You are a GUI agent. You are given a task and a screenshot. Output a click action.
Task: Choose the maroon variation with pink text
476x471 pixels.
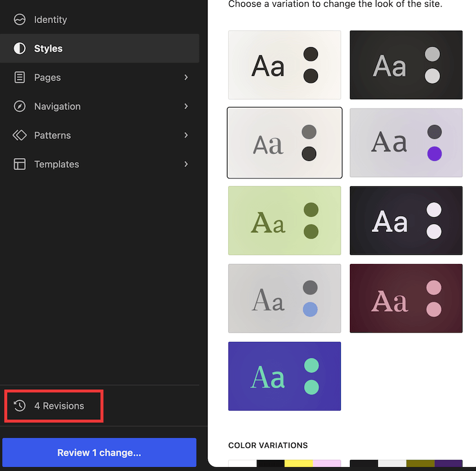[x=406, y=298]
